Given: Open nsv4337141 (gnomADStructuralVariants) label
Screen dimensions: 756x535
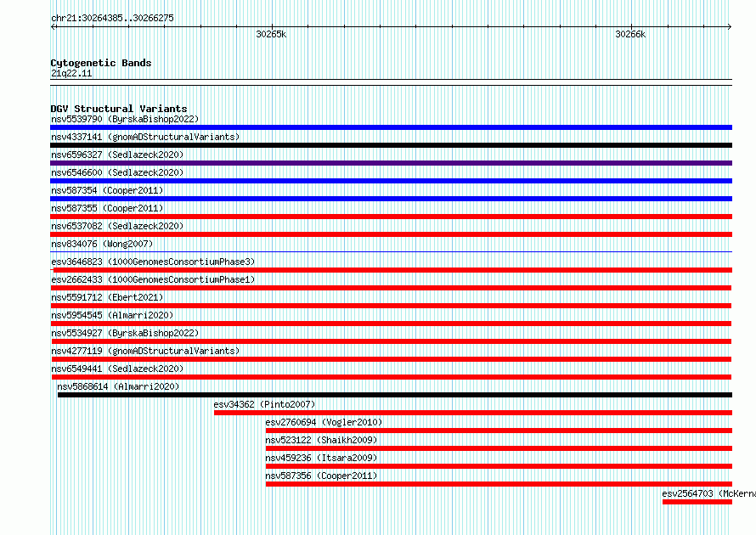Looking at the screenshot, I should tap(145, 137).
